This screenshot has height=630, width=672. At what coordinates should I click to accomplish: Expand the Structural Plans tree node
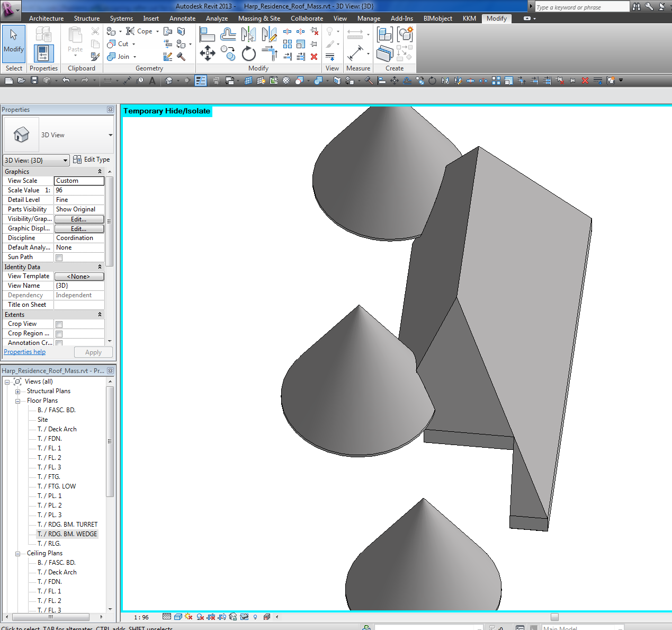17,392
